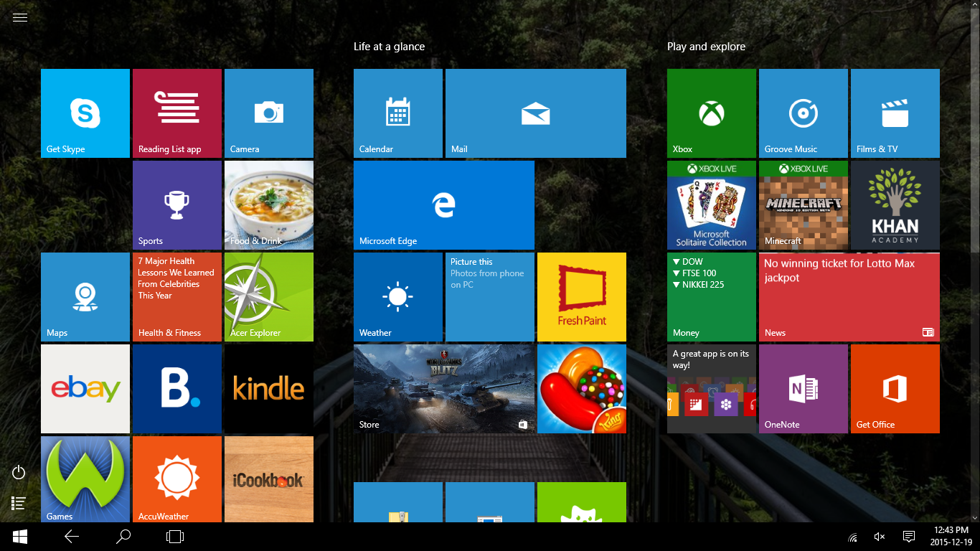Open the Get Skype tile
Screen dimensions: 980x551
(85, 113)
